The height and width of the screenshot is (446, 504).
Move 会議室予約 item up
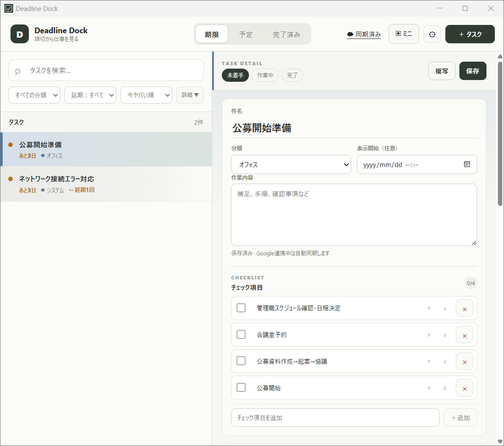[x=429, y=335]
